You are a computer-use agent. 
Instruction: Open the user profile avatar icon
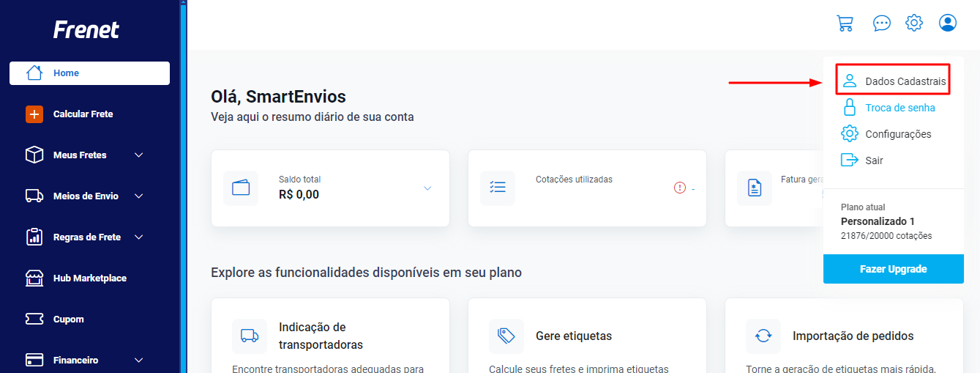coord(948,23)
